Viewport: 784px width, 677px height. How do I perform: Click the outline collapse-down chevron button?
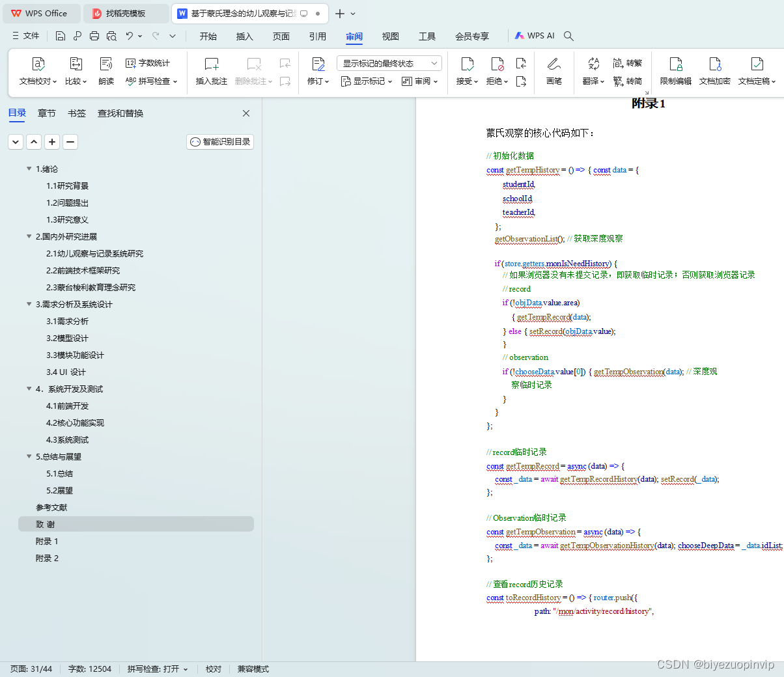16,141
